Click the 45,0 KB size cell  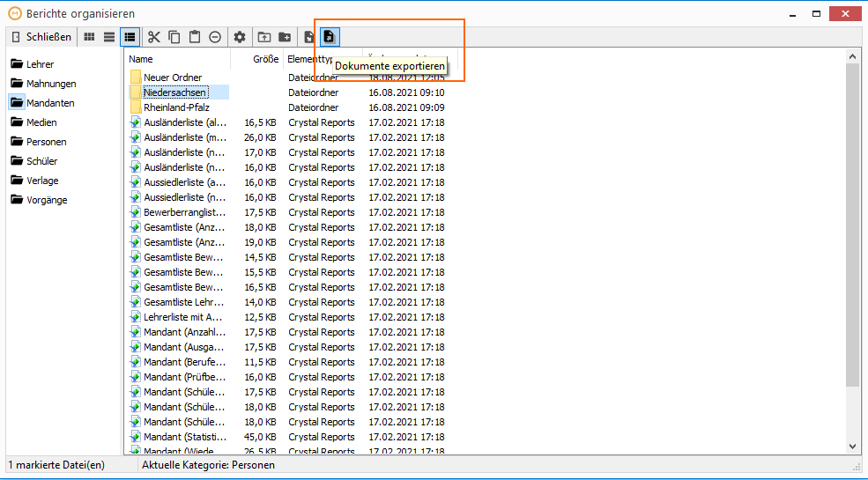click(x=260, y=436)
